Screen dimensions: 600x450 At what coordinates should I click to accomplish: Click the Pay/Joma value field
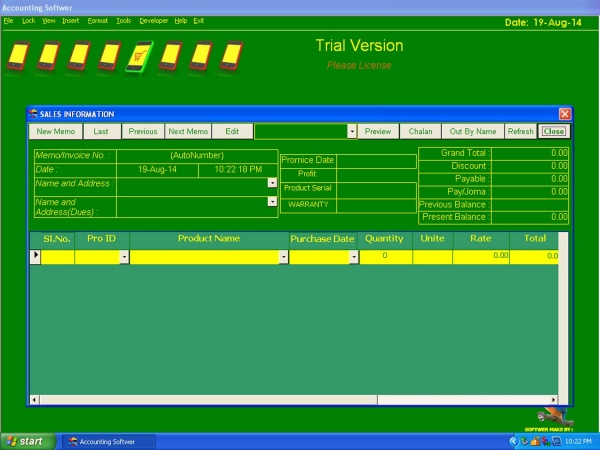(530, 192)
